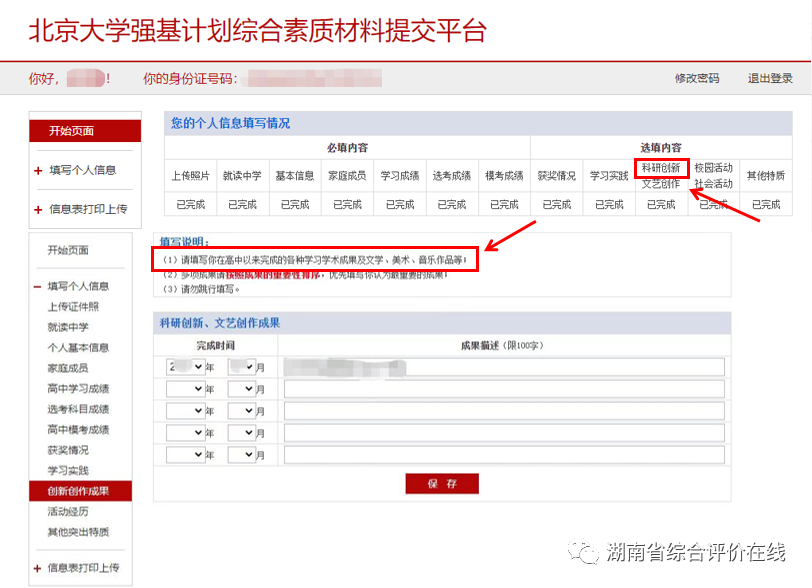Open 开始页面 in the top red menu
This screenshot has width=812, height=588.
pyautogui.click(x=85, y=131)
